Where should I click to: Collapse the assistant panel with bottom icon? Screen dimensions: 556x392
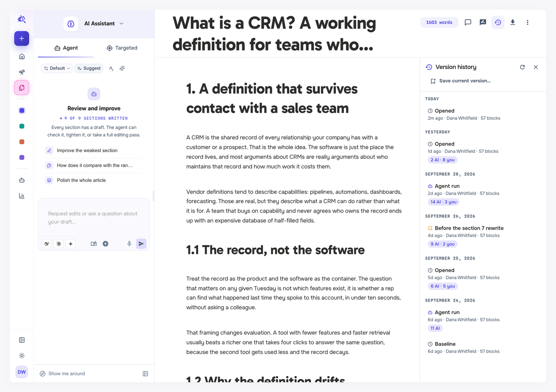(x=145, y=374)
